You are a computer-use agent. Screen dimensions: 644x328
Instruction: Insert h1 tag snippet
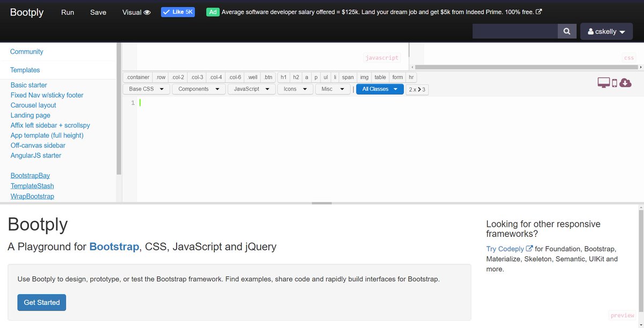(284, 77)
